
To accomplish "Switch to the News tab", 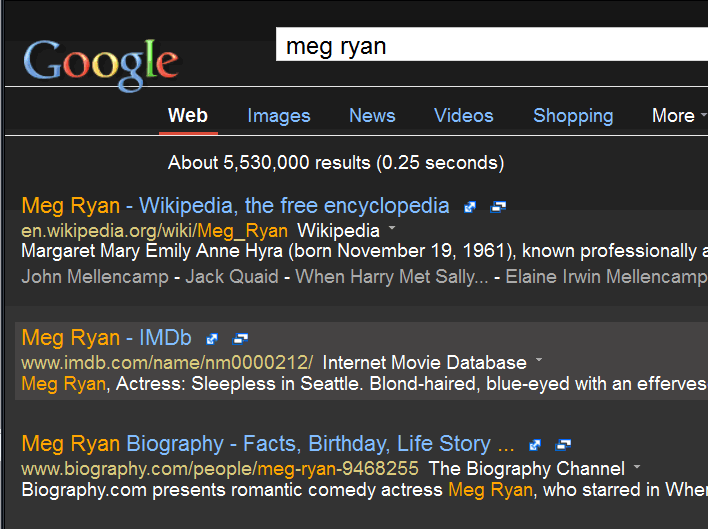I will (x=372, y=116).
